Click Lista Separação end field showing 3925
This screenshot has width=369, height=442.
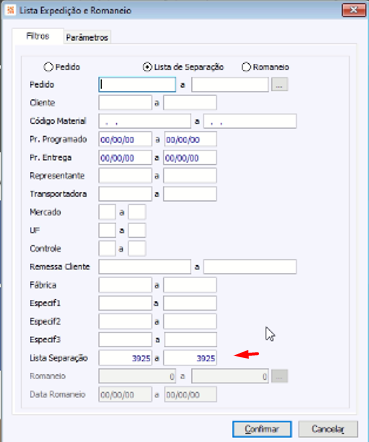coord(190,358)
